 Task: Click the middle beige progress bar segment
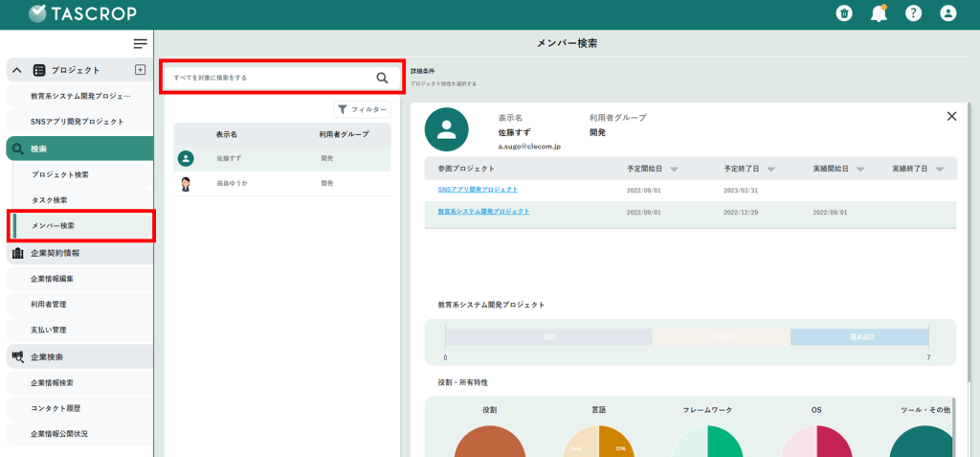722,337
